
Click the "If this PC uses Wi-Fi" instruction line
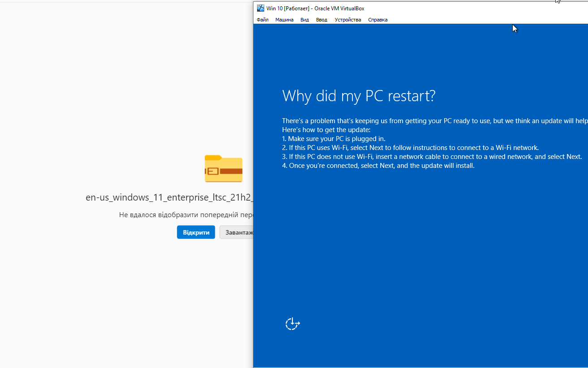(x=411, y=148)
